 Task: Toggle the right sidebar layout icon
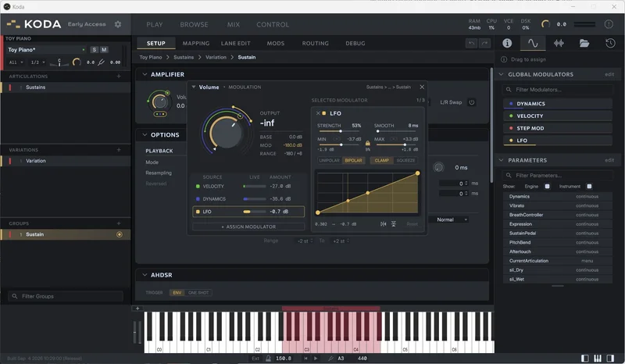pos(610,359)
